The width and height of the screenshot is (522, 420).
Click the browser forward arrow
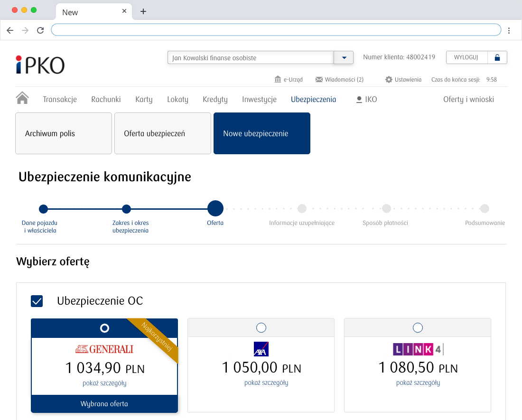(x=25, y=30)
